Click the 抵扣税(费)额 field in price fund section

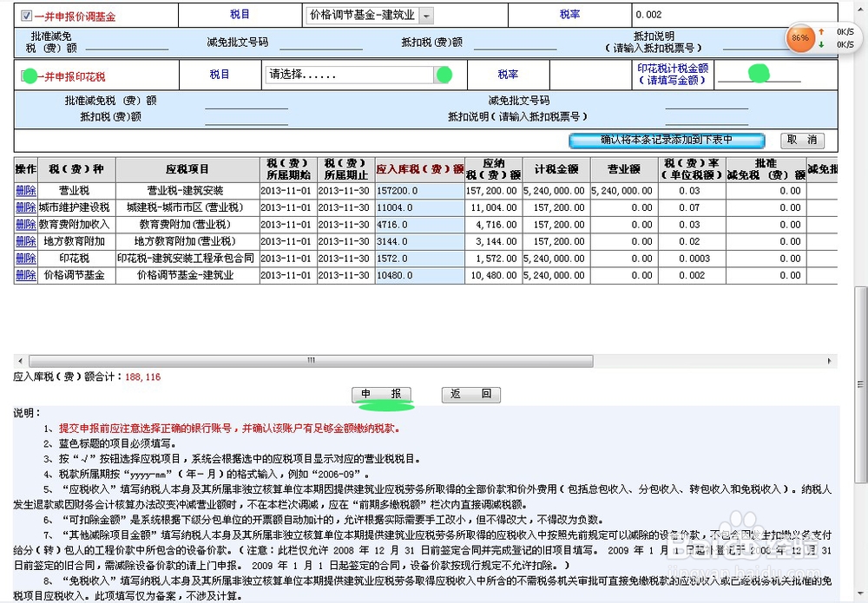(516, 45)
